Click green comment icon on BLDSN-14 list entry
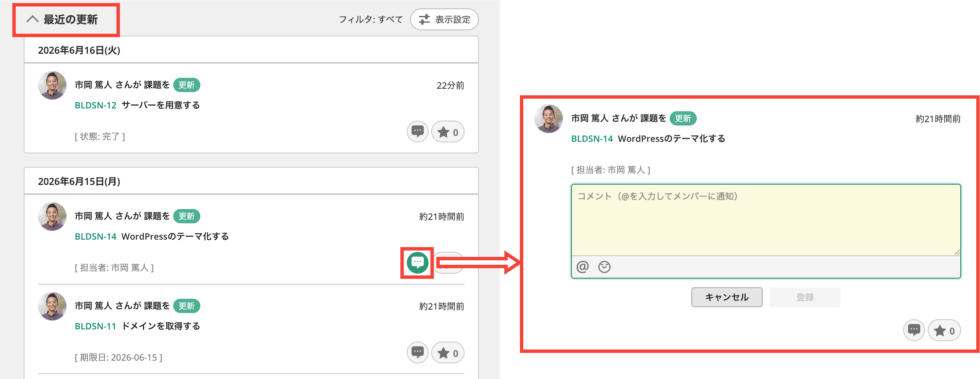Viewport: 980px width, 379px height. coord(417,262)
